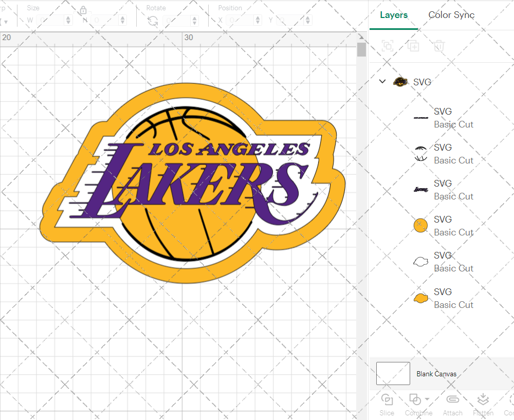
Task: Click the Position X input field
Action: point(240,21)
